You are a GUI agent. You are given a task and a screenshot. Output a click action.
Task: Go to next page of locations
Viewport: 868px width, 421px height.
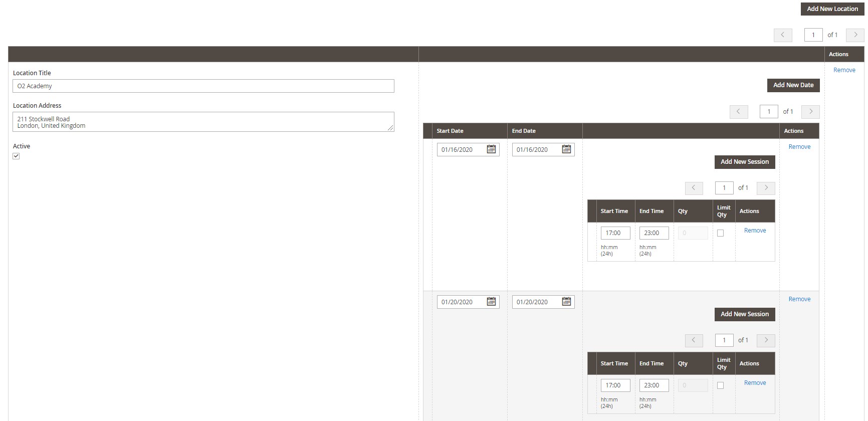coord(855,35)
